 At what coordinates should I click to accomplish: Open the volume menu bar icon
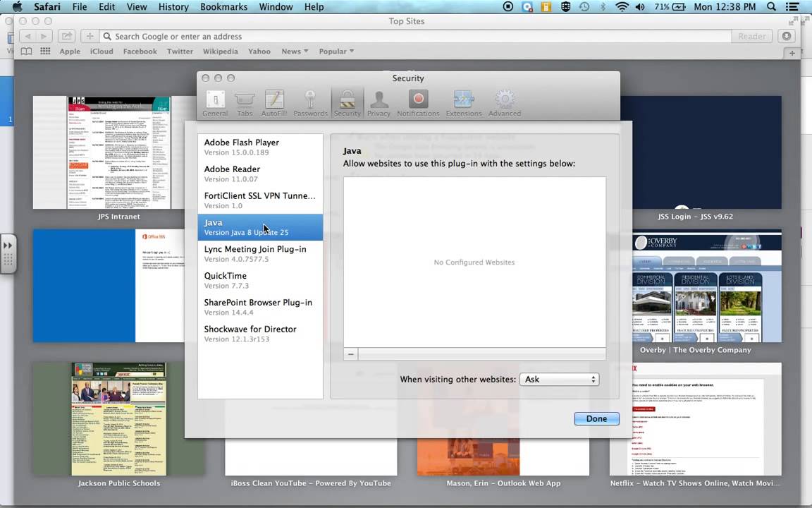click(640, 7)
